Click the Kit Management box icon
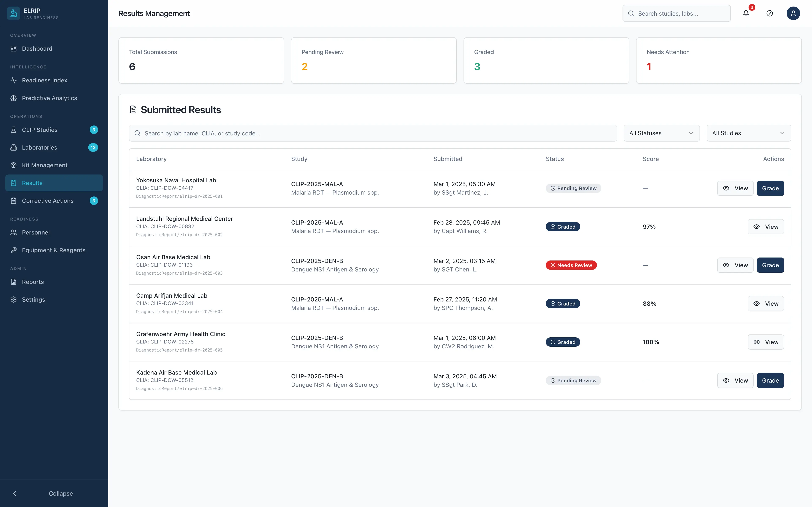Screen dimensions: 812x507 click(x=13, y=165)
